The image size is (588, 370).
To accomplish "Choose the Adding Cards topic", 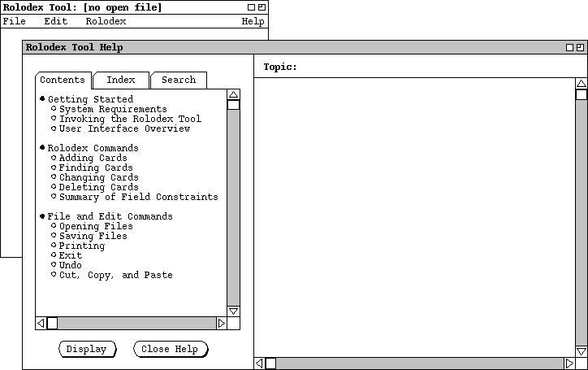I will (93, 158).
